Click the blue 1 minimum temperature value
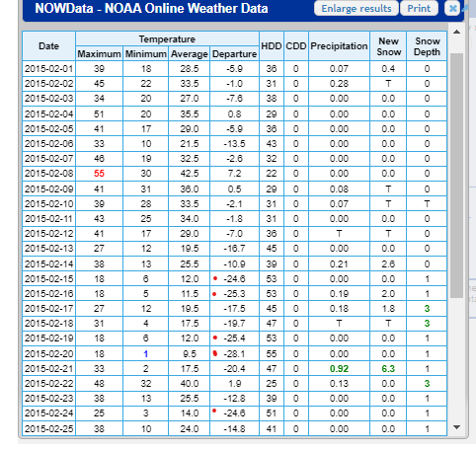This screenshot has height=450, width=476. [x=146, y=354]
